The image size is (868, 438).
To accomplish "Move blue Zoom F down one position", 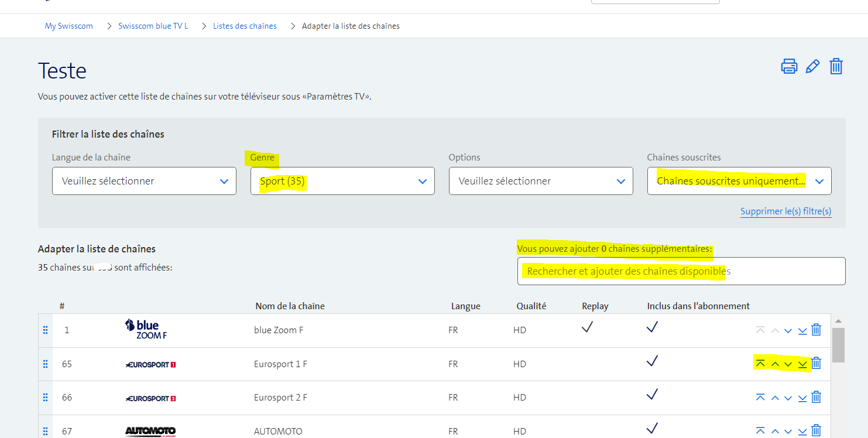I will click(788, 330).
